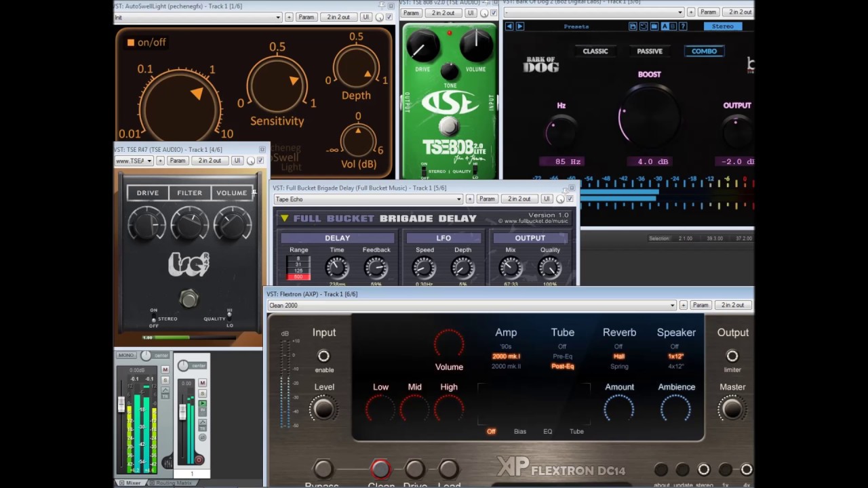The height and width of the screenshot is (488, 868).
Task: Toggle the master MONO button
Action: 126,356
